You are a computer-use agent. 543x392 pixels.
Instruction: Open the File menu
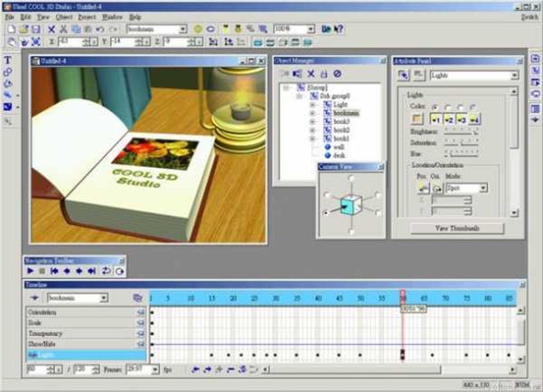coord(10,17)
